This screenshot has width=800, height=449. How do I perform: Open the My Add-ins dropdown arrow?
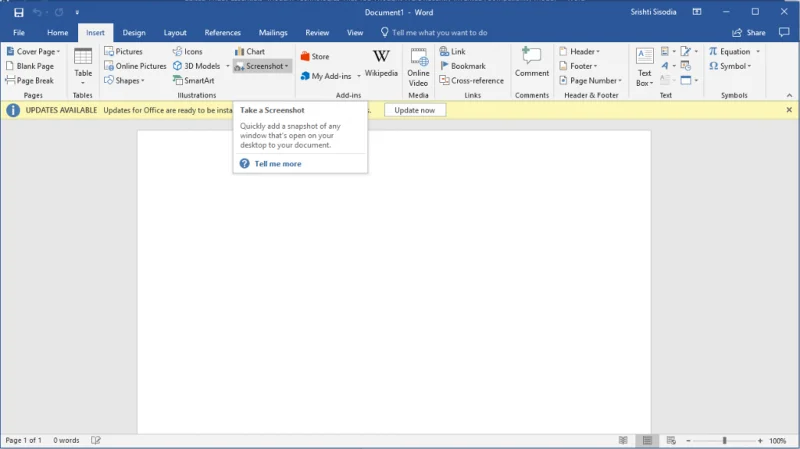(x=359, y=76)
